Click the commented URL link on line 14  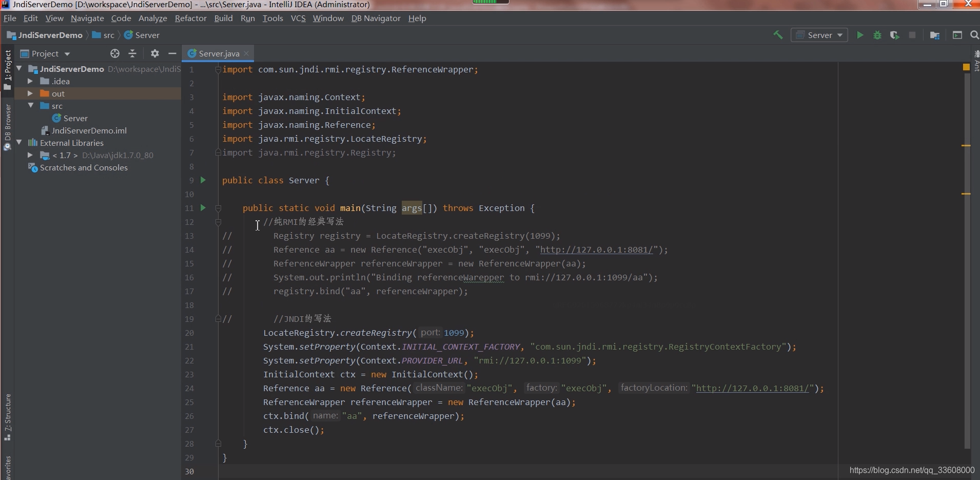pyautogui.click(x=596, y=249)
